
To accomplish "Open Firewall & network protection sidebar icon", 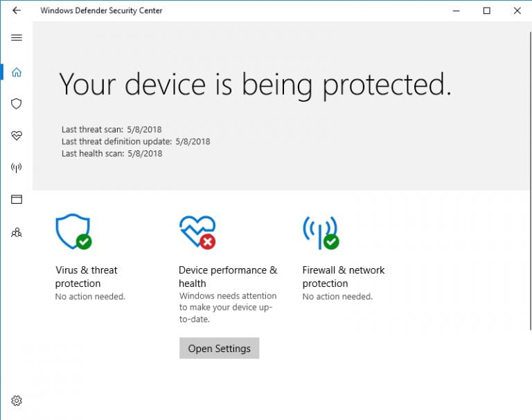I will pyautogui.click(x=17, y=168).
